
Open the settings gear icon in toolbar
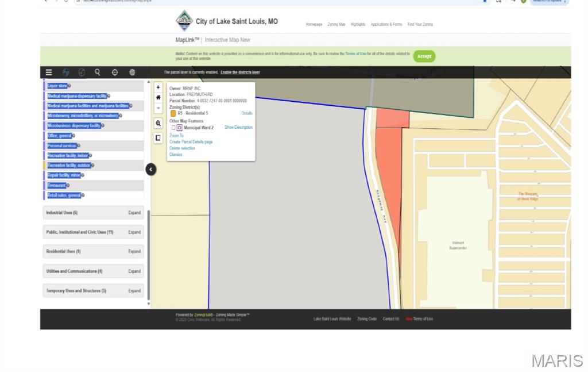coord(132,72)
